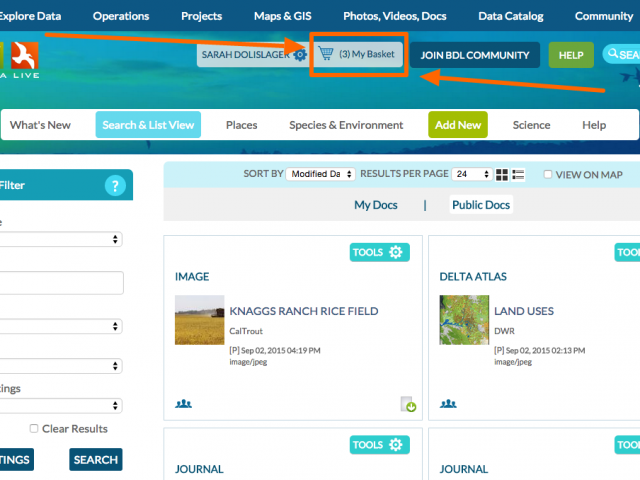The image size is (640, 480).
Task: Click the 'Sep 02, 2015 04:19 PM' date
Action: [281, 351]
